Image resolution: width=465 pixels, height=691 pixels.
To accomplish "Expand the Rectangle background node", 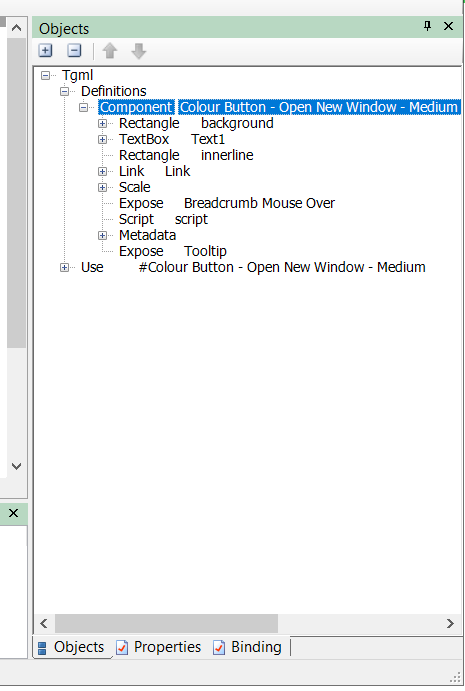I will 102,123.
